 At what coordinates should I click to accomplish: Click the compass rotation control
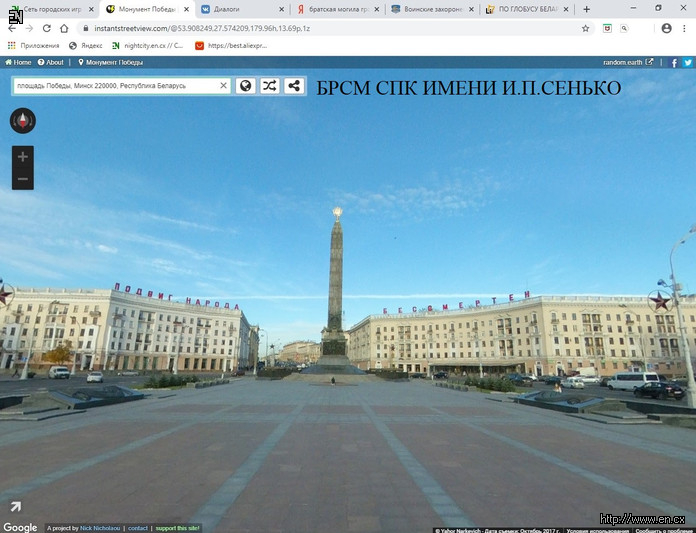click(x=23, y=121)
